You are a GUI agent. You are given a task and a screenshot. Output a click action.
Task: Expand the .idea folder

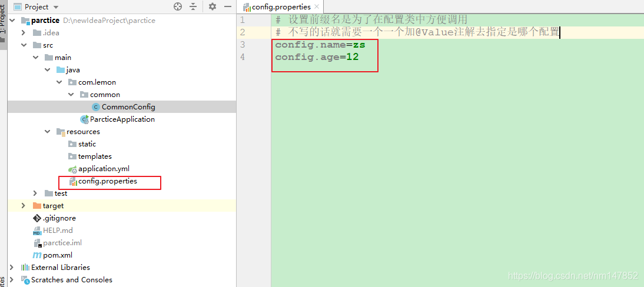coord(24,33)
